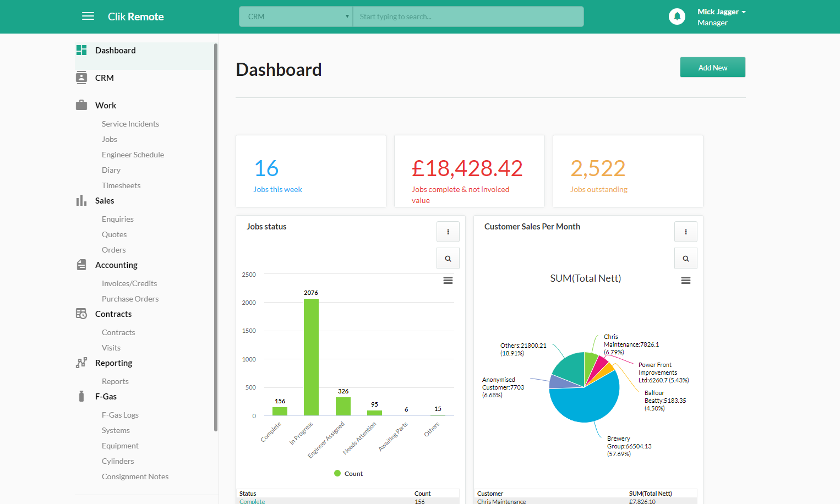840x504 pixels.
Task: Open Cylinders
Action: pos(118,461)
